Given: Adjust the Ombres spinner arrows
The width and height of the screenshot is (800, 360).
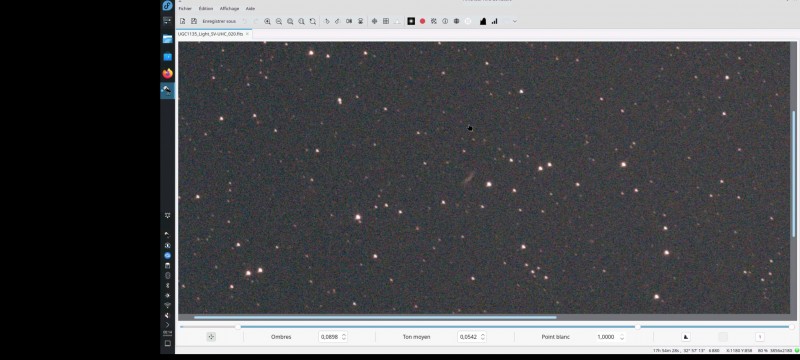Looking at the screenshot, I should 344,337.
